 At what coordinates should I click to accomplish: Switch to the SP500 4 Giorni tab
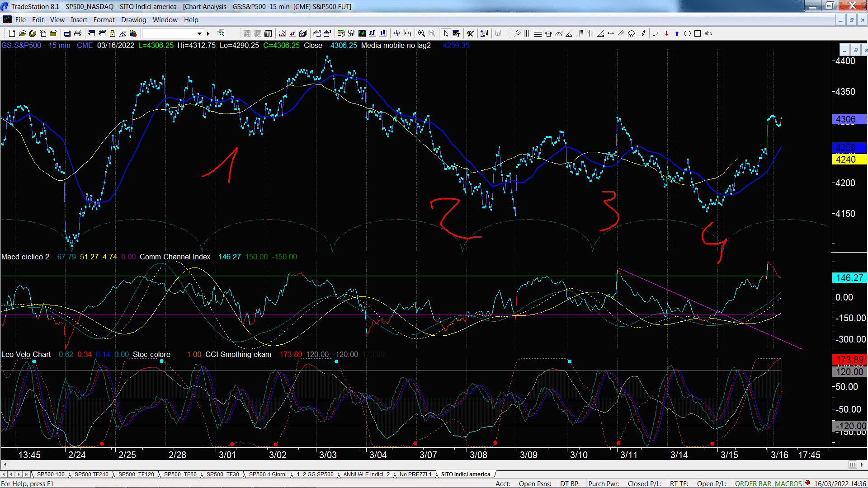click(268, 474)
